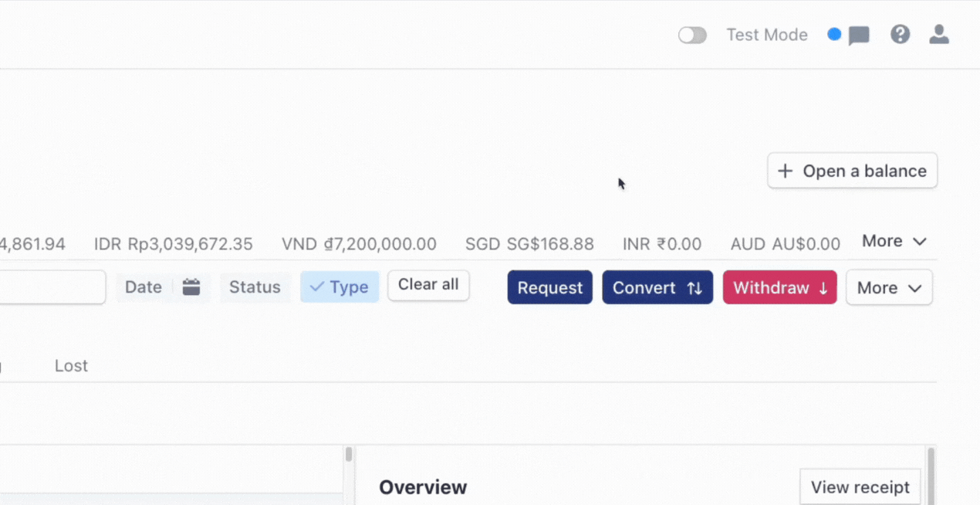Open the chat messages icon
The height and width of the screenshot is (505, 980).
point(859,36)
